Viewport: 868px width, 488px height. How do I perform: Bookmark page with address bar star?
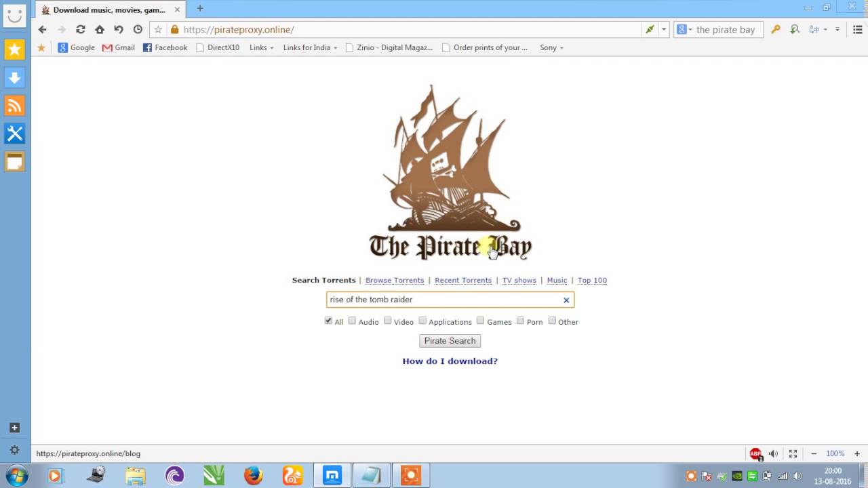pos(158,30)
